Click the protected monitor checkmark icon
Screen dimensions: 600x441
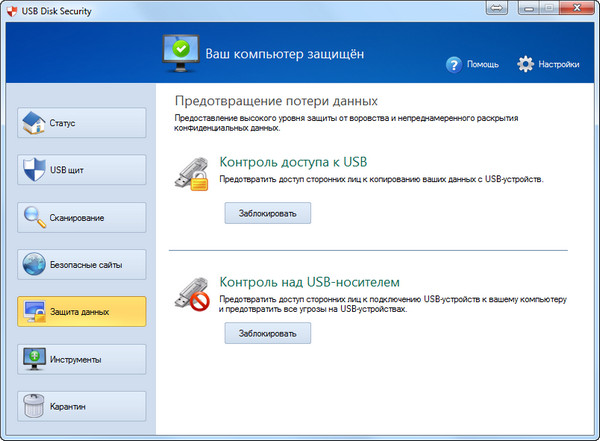point(179,52)
